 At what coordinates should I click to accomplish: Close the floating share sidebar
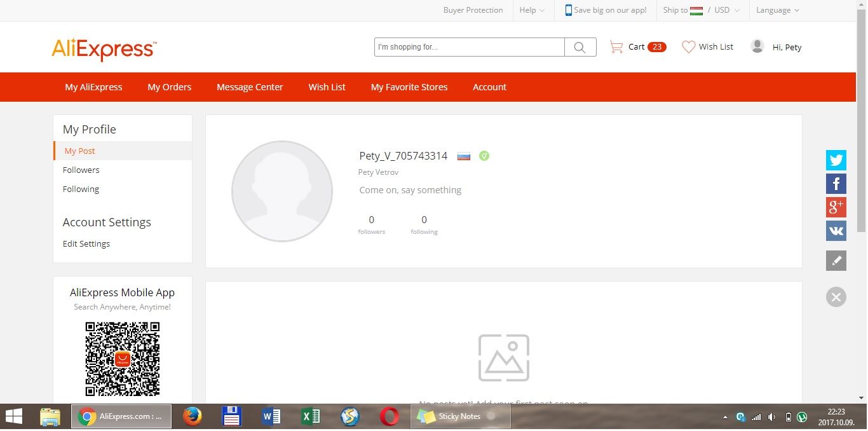click(836, 297)
